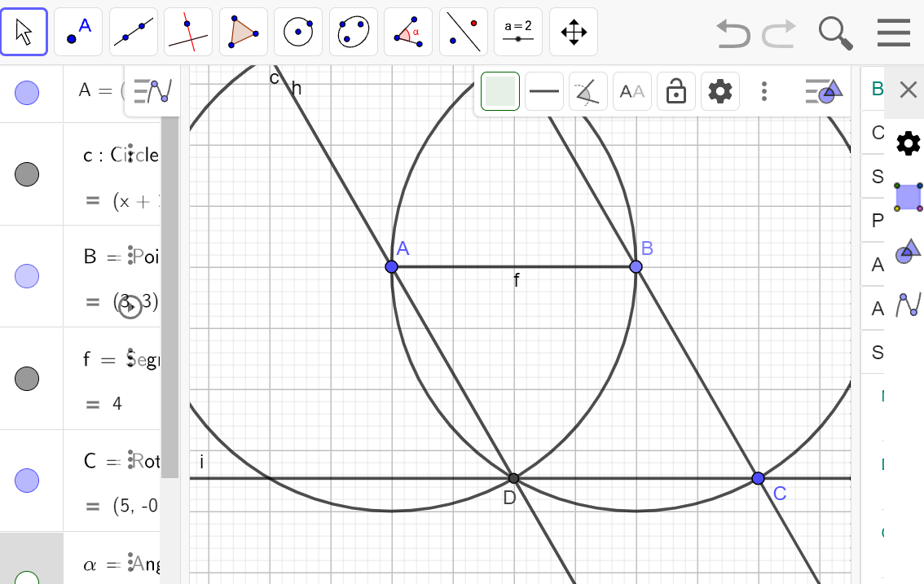Screen dimensions: 924x584
Task: Toggle algebra view style bar button
Action: [152, 91]
